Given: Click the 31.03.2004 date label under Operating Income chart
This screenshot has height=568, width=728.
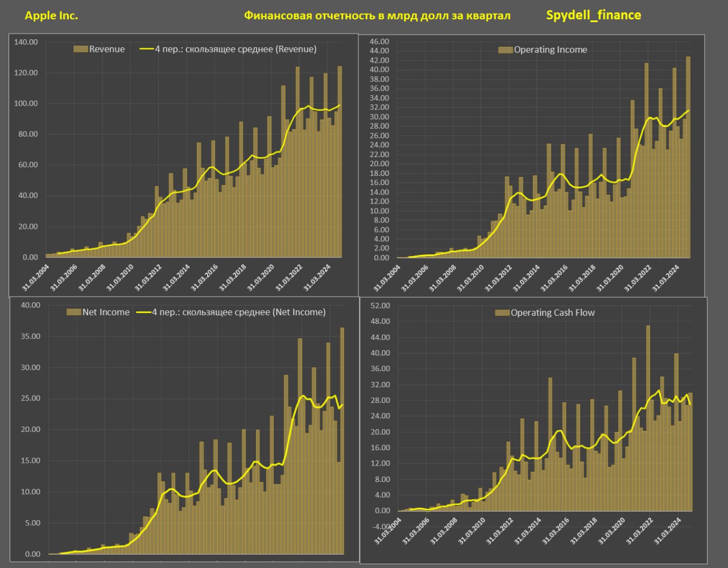Looking at the screenshot, I should click(x=387, y=279).
